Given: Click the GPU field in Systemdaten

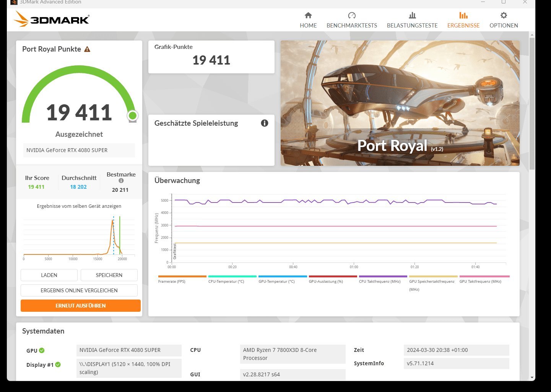Looking at the screenshot, I should pyautogui.click(x=129, y=350).
